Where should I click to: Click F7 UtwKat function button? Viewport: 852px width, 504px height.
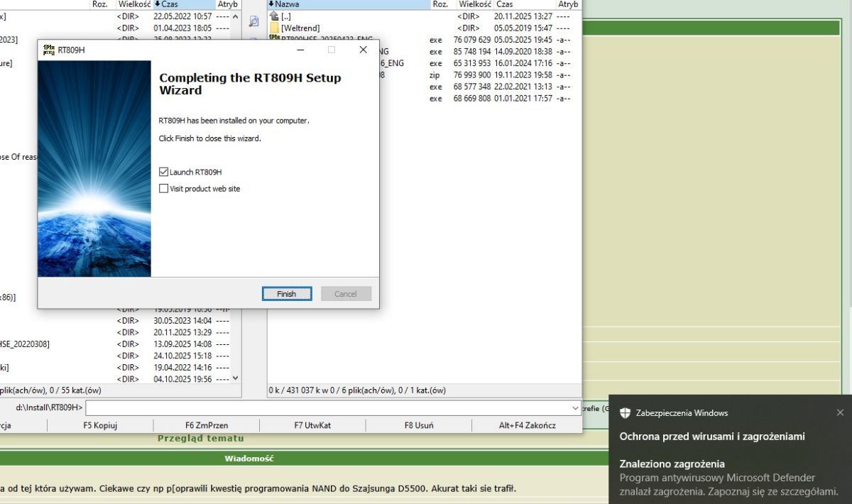click(x=312, y=425)
